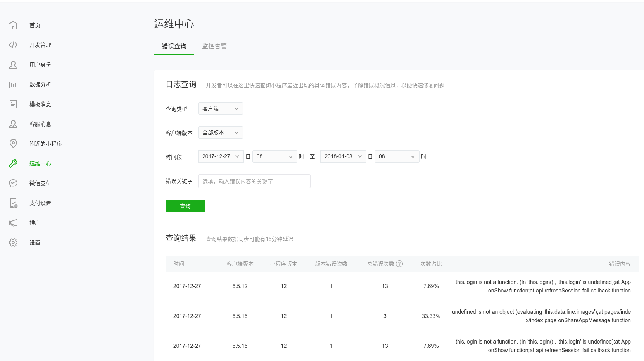644x361 pixels.
Task: Open 设置 in the sidebar
Action: (35, 242)
